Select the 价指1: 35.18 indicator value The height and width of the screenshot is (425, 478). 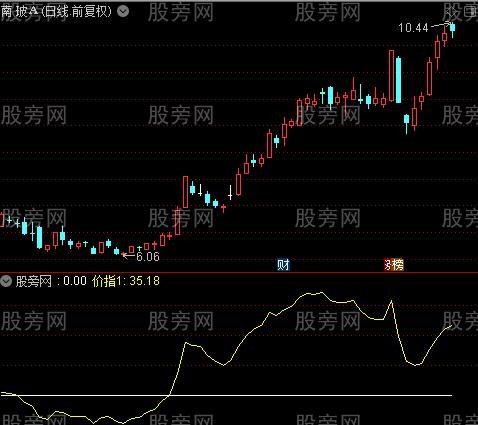pos(126,281)
